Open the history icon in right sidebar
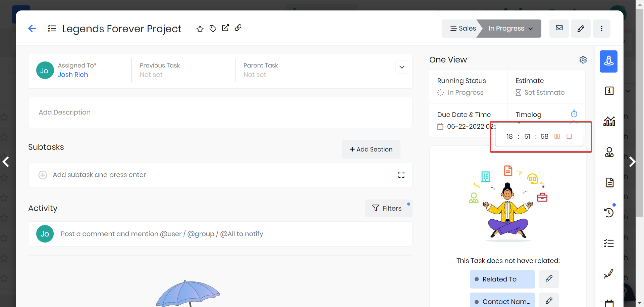The width and height of the screenshot is (644, 307). point(609,212)
